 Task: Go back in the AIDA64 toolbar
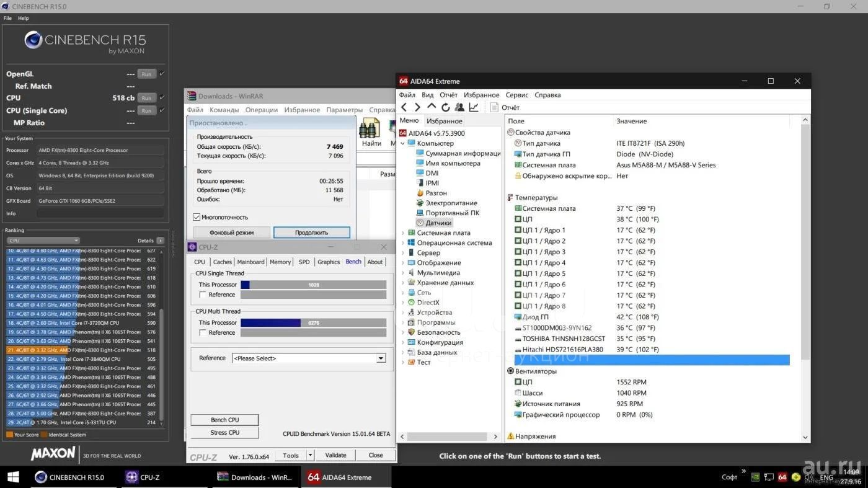(404, 107)
